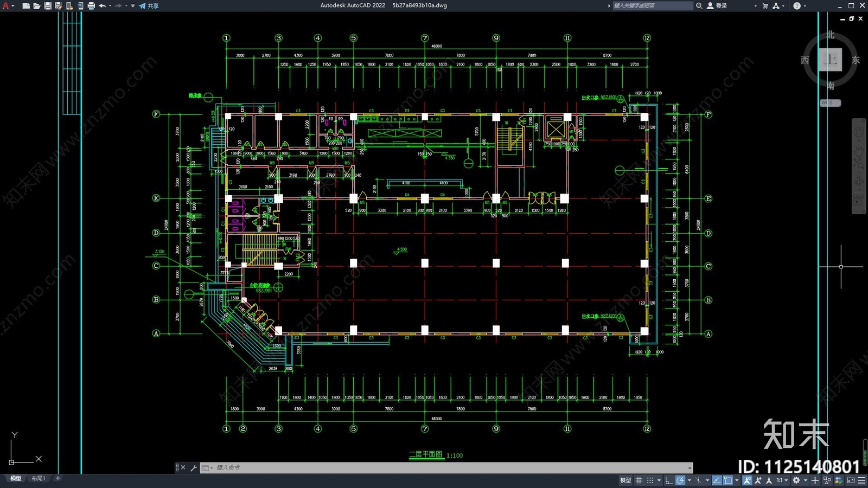The width and height of the screenshot is (868, 488).
Task: Toggle isometric drafting in status bar
Action: coord(698,480)
